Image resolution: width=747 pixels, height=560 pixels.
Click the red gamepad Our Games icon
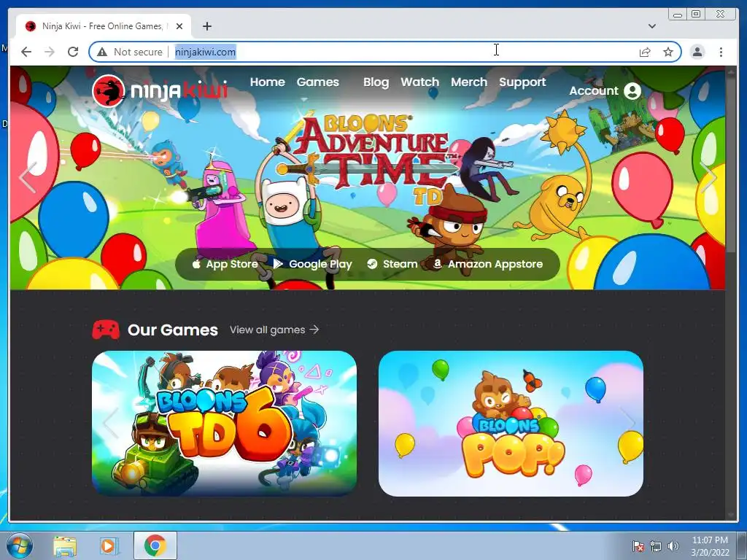[106, 330]
